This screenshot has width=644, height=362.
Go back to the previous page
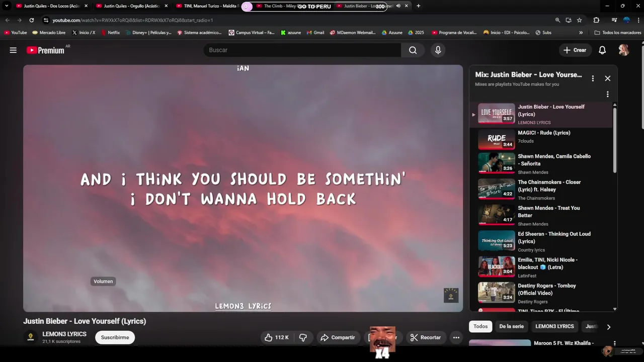point(7,20)
